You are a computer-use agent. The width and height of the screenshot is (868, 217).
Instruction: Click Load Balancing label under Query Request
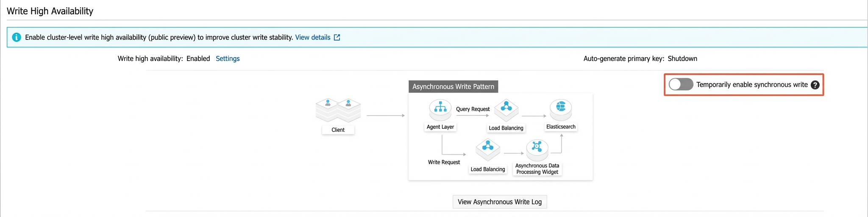coord(506,128)
